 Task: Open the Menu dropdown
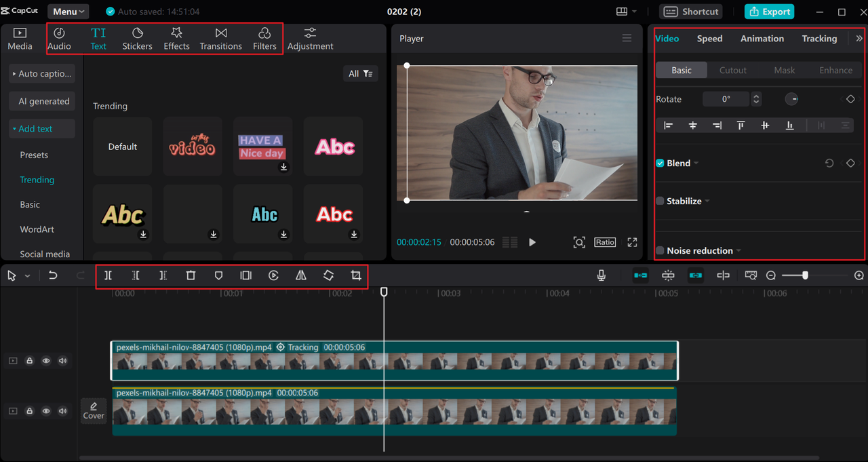click(x=68, y=12)
